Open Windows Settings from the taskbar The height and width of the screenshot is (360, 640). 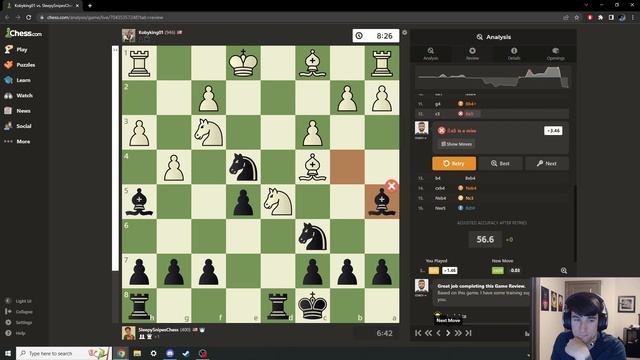tap(153, 353)
